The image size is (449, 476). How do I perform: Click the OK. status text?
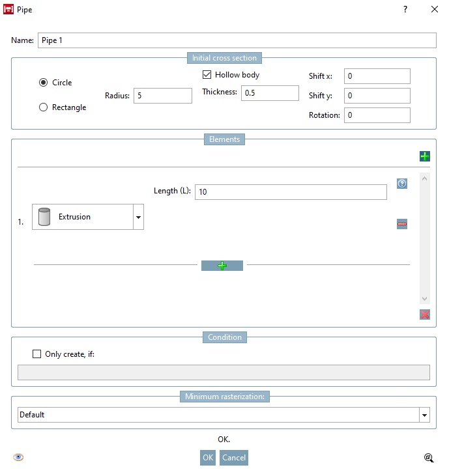pyautogui.click(x=224, y=440)
